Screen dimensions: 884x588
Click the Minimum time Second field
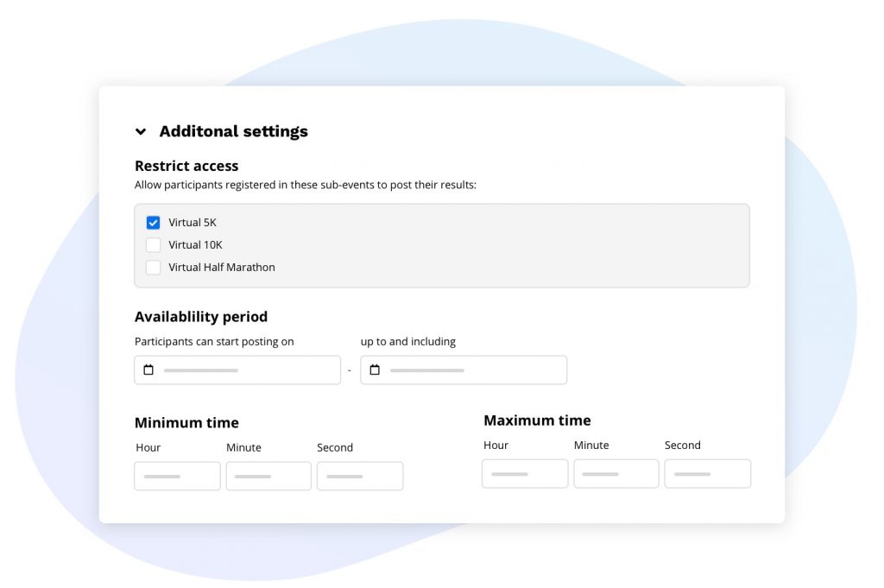click(360, 477)
